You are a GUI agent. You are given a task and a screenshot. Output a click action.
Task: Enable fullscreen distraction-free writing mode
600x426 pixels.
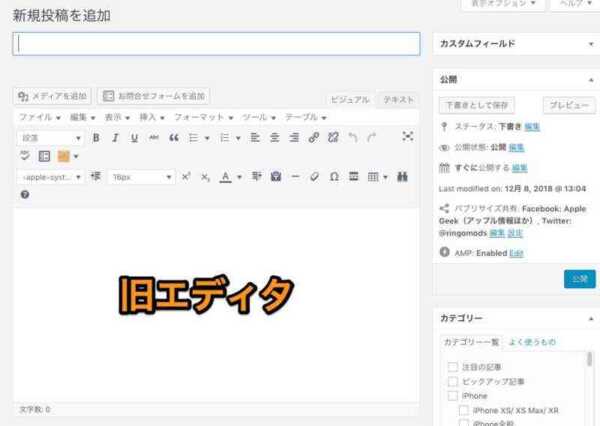pyautogui.click(x=407, y=137)
